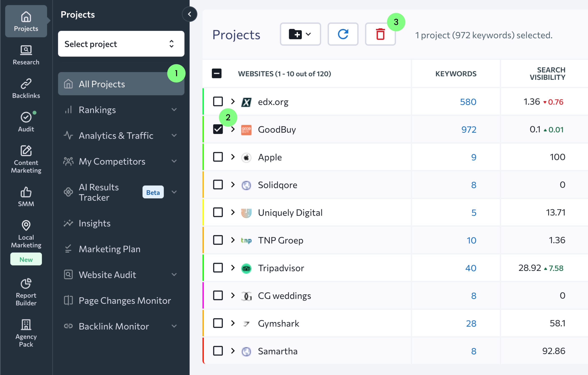Expand the Website Audit chevron
Image resolution: width=588 pixels, height=375 pixels.
tap(174, 275)
